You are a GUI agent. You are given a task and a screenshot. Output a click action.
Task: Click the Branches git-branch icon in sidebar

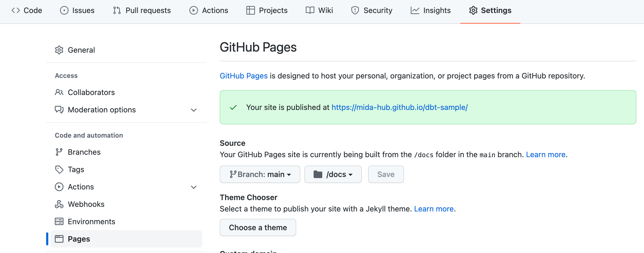[59, 152]
